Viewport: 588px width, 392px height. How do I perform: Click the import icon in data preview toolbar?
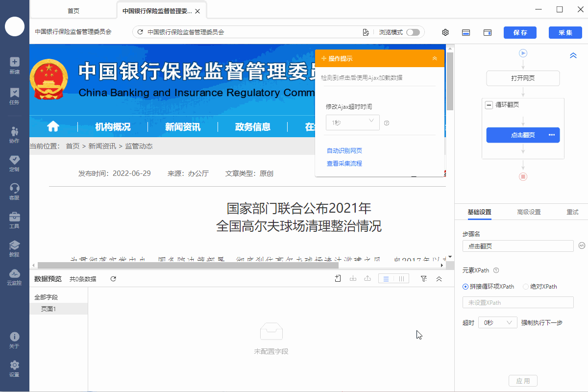click(x=353, y=279)
